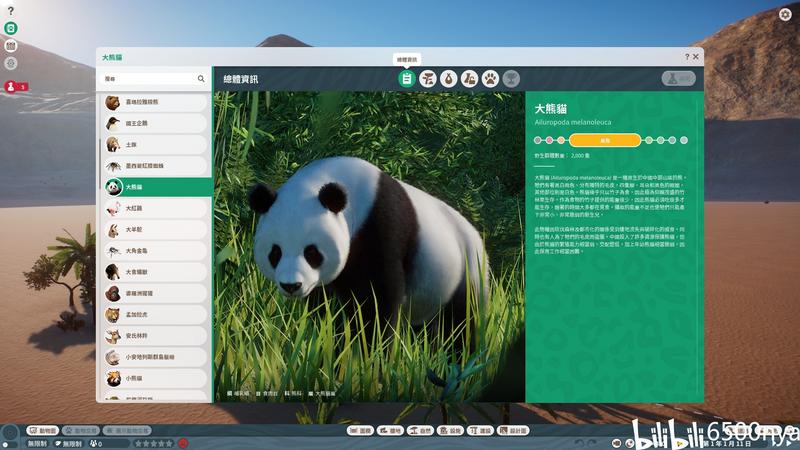The width and height of the screenshot is (800, 450).
Task: Click the magnifying glass search icon
Action: tap(201, 79)
